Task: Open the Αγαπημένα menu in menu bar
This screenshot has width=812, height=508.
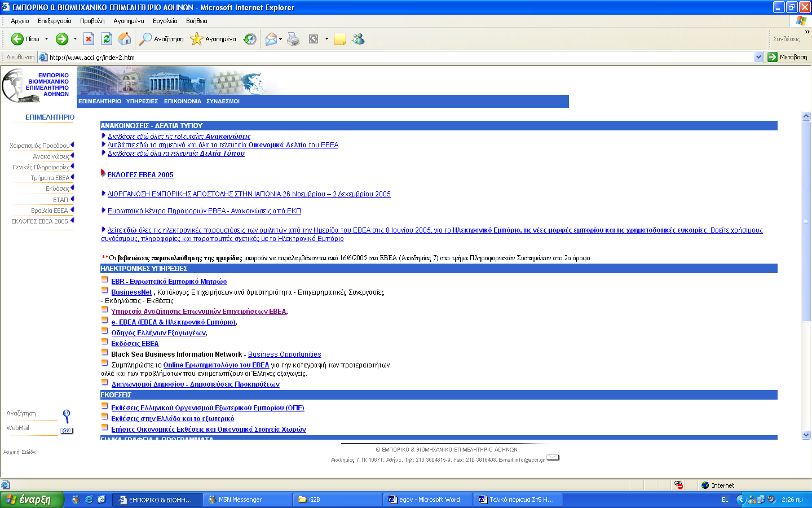Action: click(129, 21)
